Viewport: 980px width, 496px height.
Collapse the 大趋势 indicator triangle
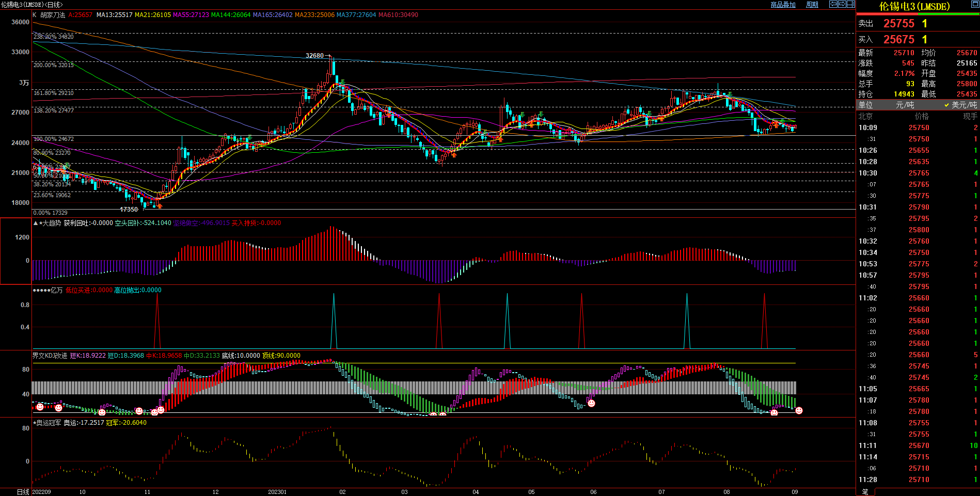pos(36,223)
